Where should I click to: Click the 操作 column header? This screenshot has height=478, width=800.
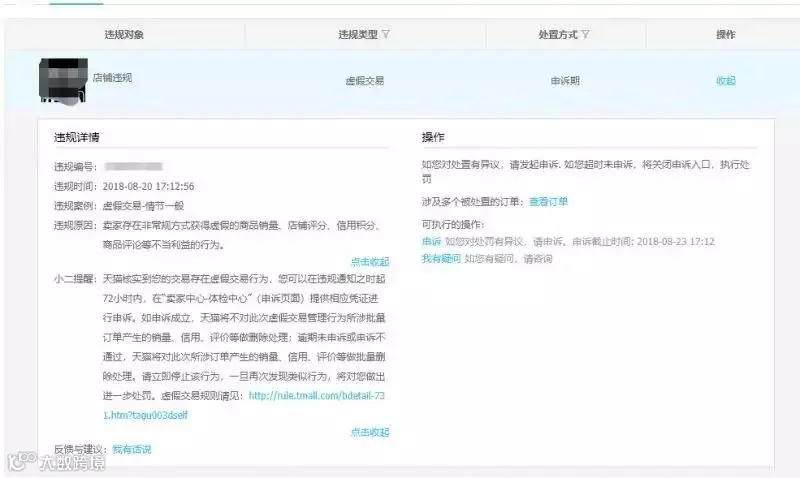click(726, 34)
